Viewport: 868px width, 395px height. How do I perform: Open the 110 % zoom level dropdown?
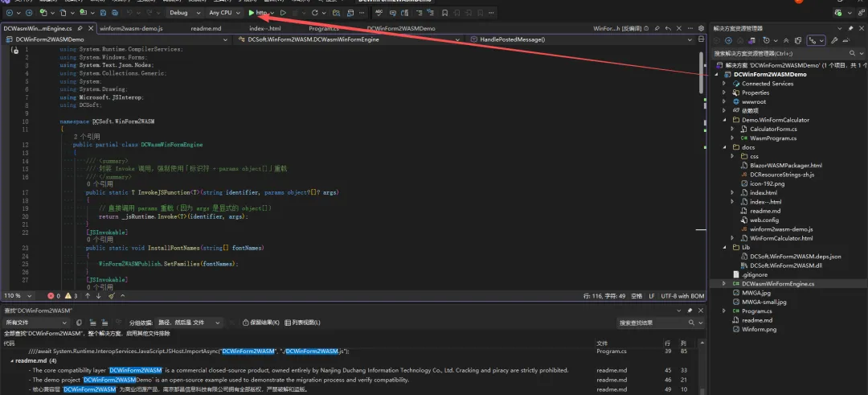[18, 296]
